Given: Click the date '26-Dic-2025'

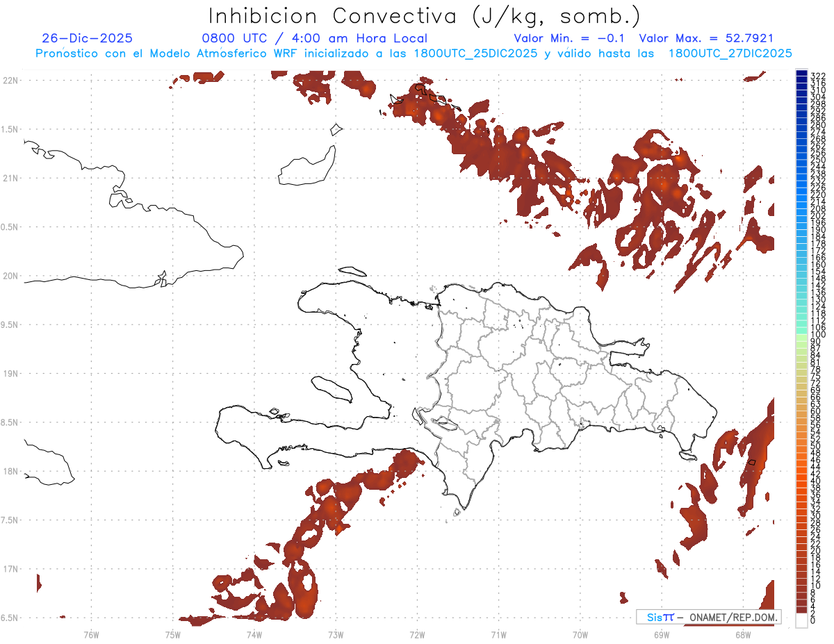Looking at the screenshot, I should [x=87, y=38].
